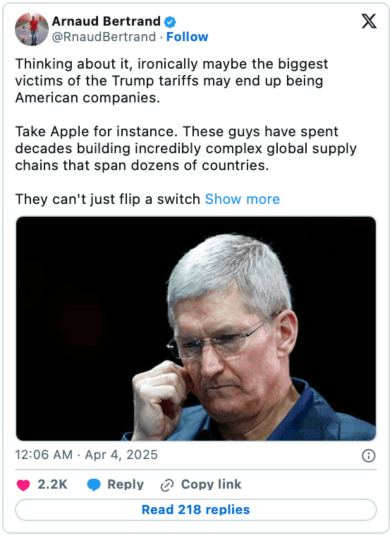Open the photo of gray-haired man with glasses
Viewport: 390px width, 536px height.
(x=196, y=329)
